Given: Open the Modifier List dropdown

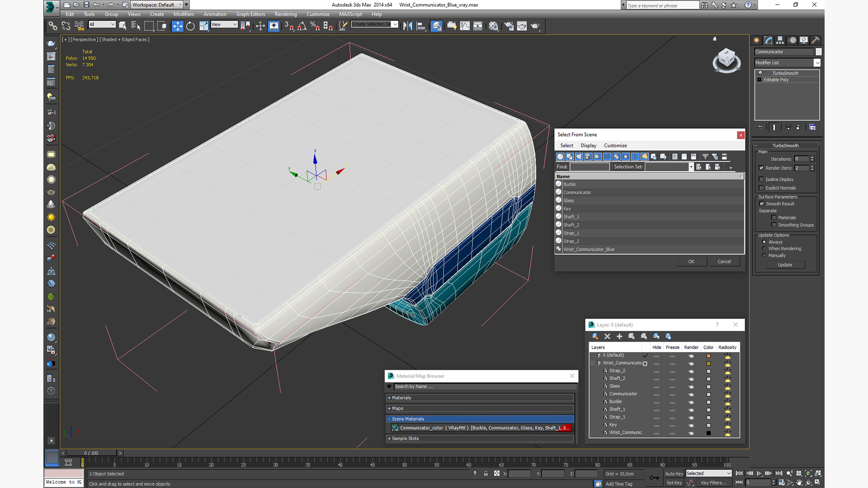Looking at the screenshot, I should pos(787,63).
